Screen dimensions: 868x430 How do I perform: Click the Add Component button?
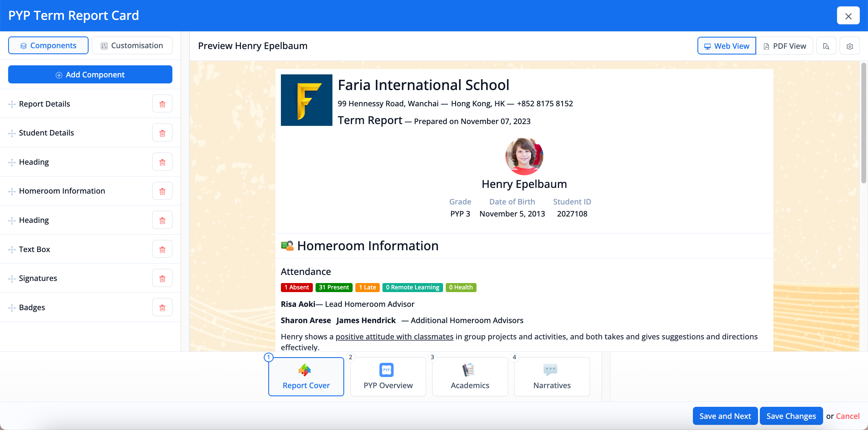pyautogui.click(x=90, y=75)
